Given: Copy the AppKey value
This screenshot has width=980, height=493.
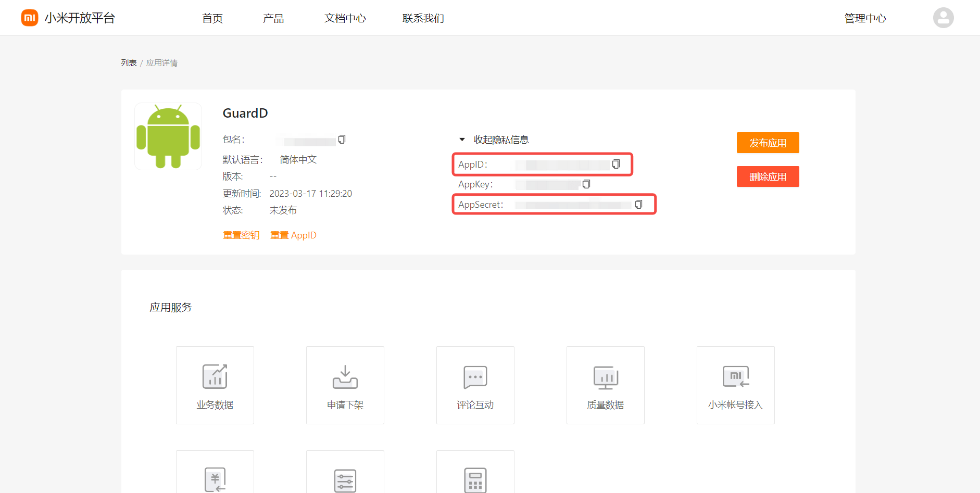Looking at the screenshot, I should [x=586, y=184].
